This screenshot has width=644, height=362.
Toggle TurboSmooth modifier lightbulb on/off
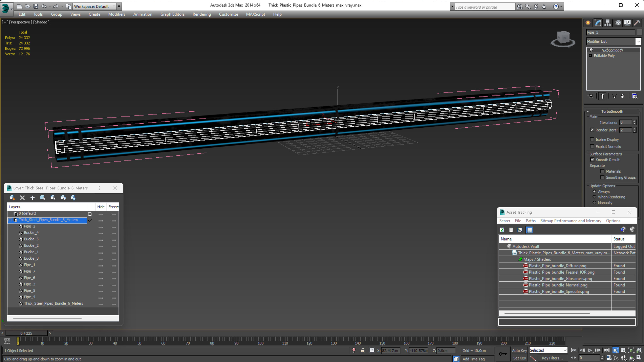(x=591, y=50)
